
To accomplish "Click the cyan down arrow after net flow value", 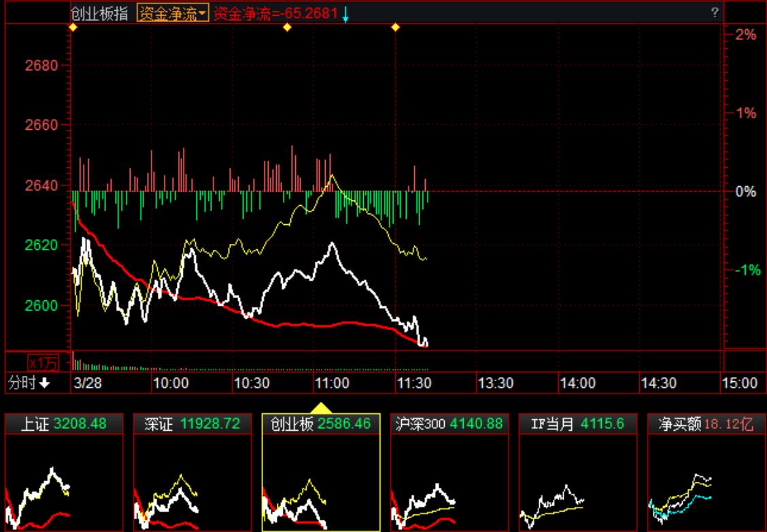I will click(345, 14).
